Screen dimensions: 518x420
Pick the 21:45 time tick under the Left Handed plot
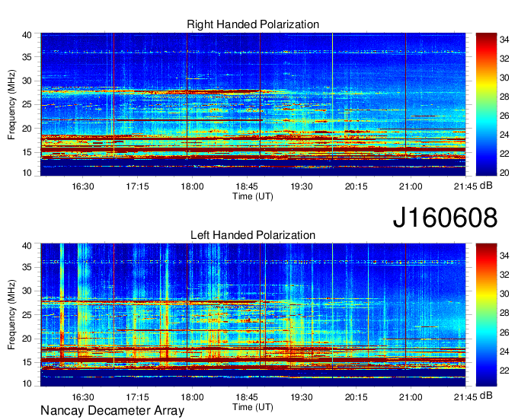(x=465, y=397)
